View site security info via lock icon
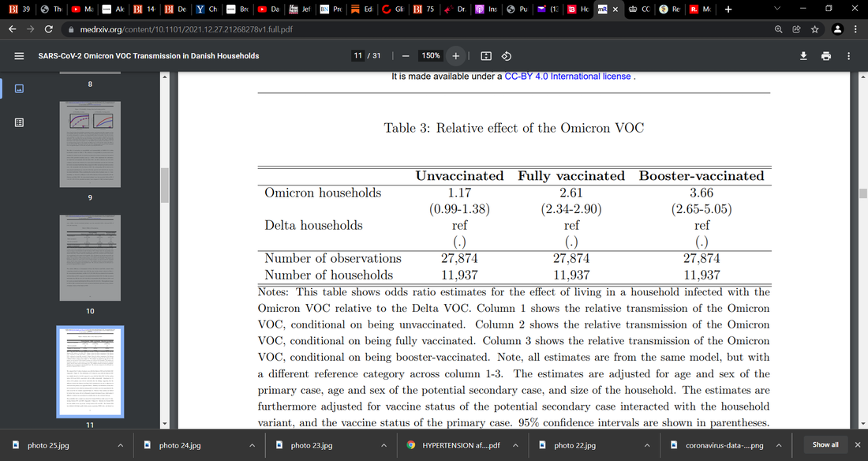Screen dimensions: 868x461 click(71, 29)
